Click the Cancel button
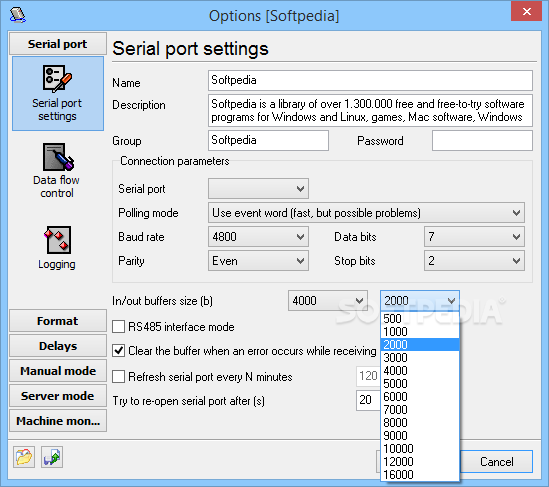Viewport: 549px width, 487px height. [x=496, y=461]
